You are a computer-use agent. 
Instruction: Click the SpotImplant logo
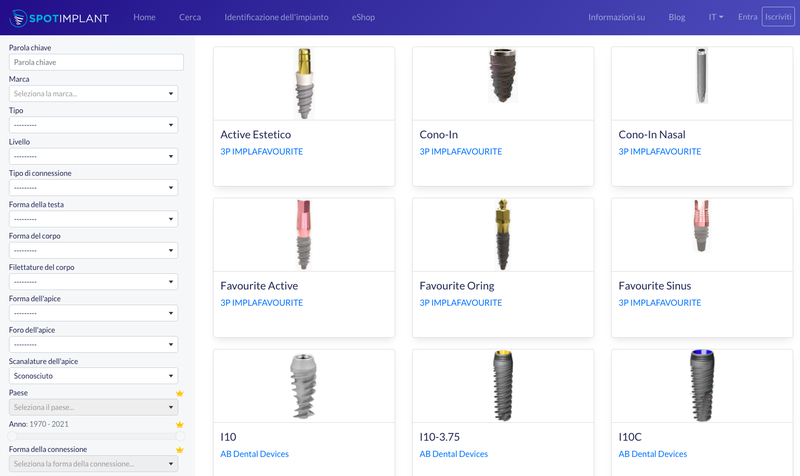58,17
